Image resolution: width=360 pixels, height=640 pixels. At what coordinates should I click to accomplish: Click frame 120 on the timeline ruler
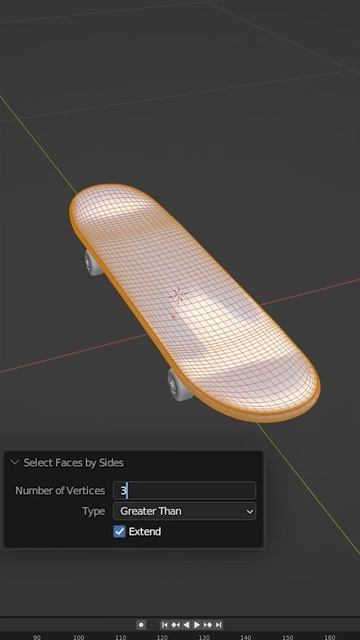click(x=162, y=637)
